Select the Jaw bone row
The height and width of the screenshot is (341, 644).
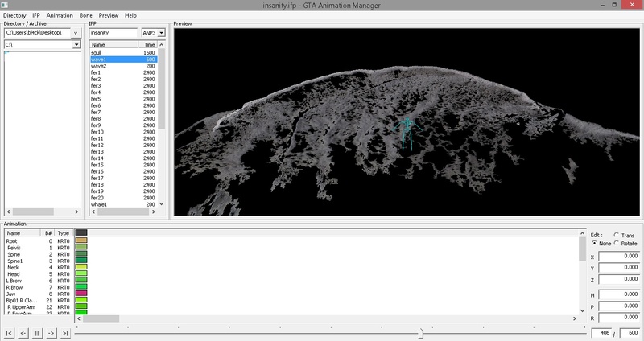39,294
